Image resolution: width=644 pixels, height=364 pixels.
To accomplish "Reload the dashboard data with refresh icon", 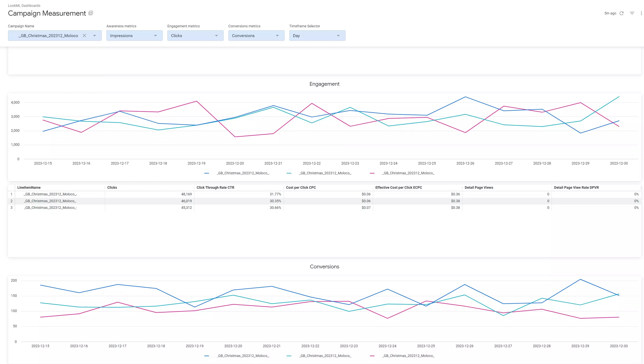I will [x=622, y=13].
